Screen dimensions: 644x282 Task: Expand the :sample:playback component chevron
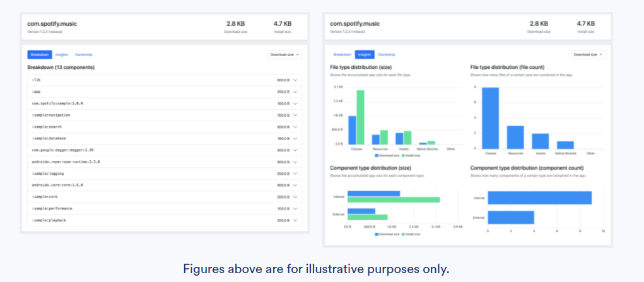(295, 220)
